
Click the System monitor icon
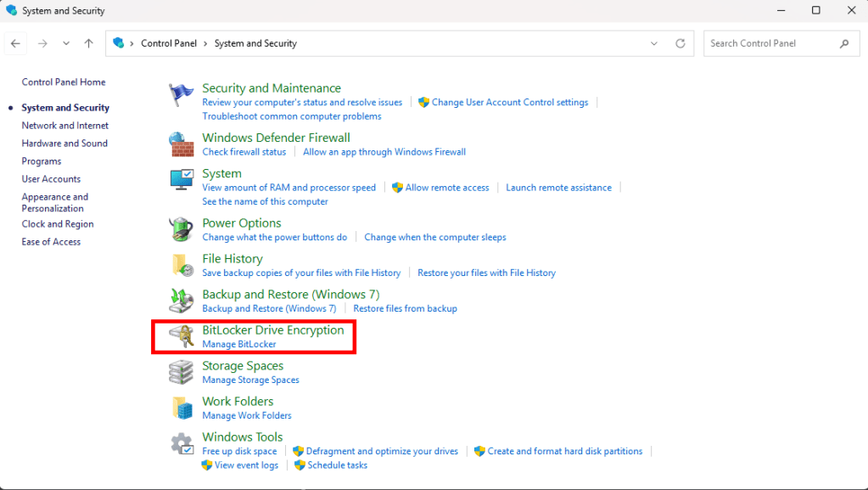[182, 179]
